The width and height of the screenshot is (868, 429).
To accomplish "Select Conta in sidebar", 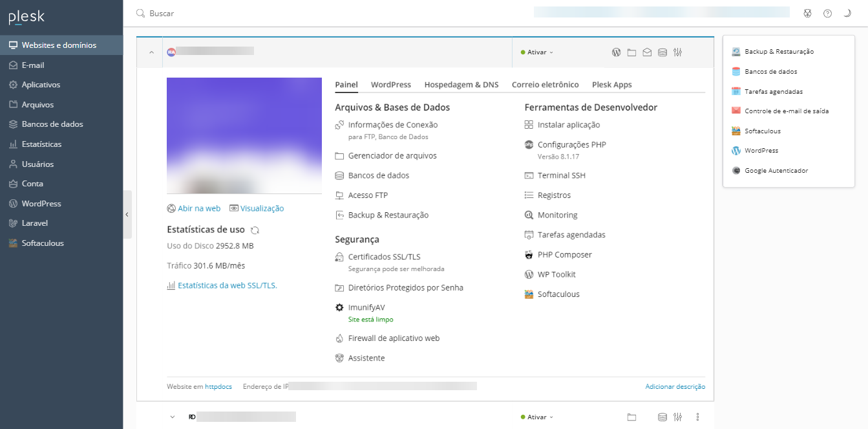I will (x=61, y=183).
